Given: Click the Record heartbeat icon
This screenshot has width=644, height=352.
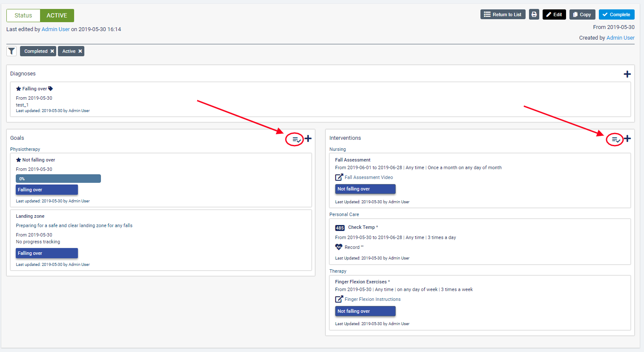Looking at the screenshot, I should (x=339, y=247).
